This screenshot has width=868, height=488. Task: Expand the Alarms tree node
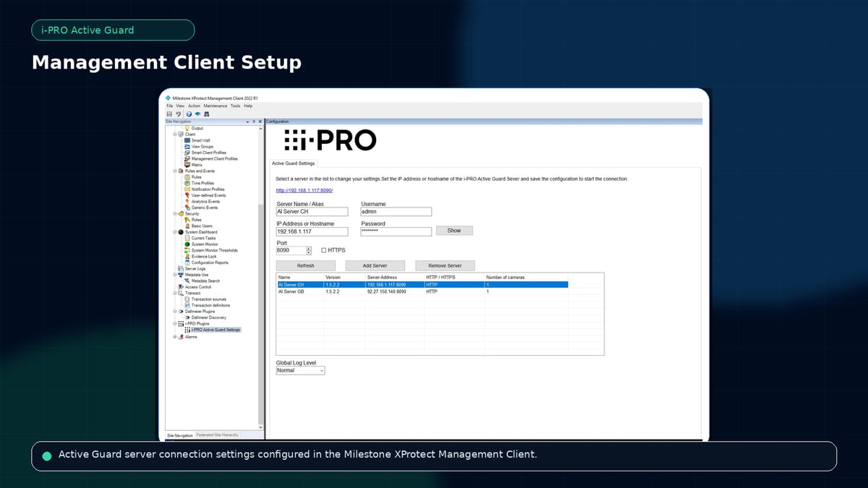pyautogui.click(x=175, y=337)
